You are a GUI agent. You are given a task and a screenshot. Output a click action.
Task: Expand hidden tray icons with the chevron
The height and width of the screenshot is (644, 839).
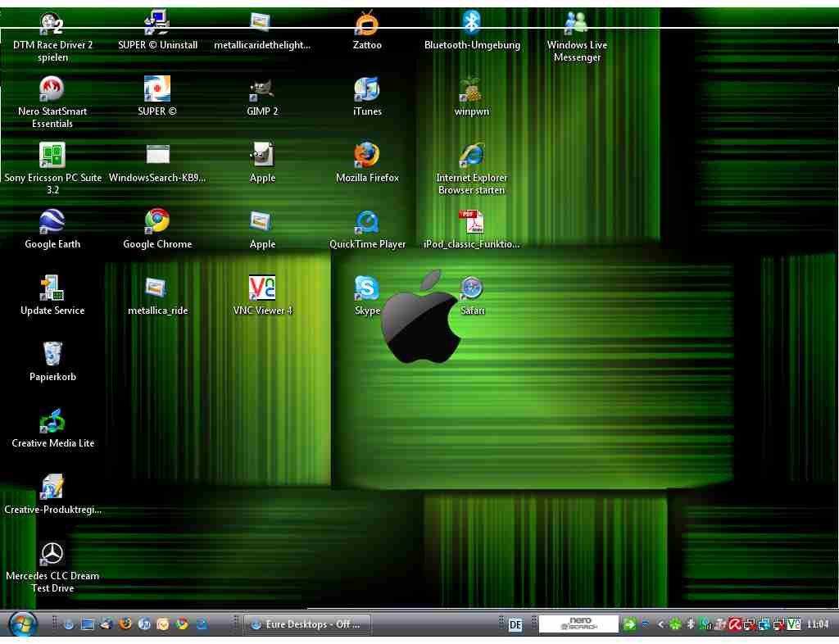(661, 624)
